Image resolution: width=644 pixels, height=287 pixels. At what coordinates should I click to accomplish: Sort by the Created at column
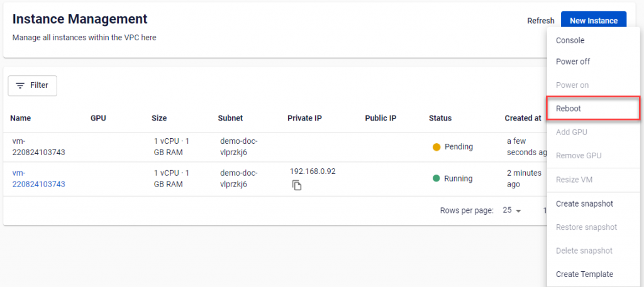pos(522,118)
